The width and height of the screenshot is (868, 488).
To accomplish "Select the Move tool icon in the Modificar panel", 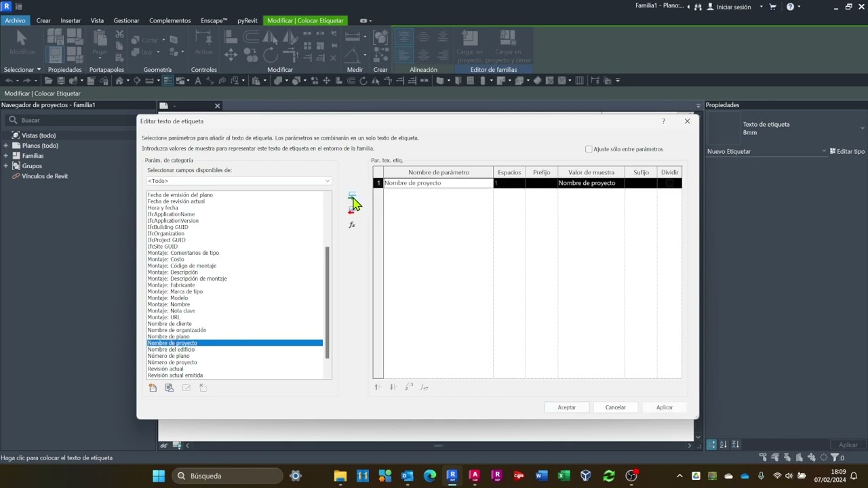I will tap(231, 54).
